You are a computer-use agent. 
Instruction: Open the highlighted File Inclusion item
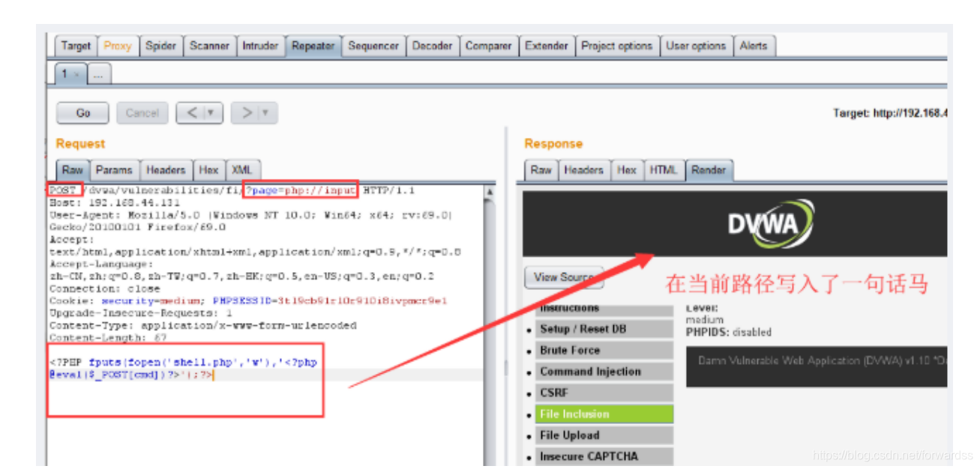[x=604, y=414]
